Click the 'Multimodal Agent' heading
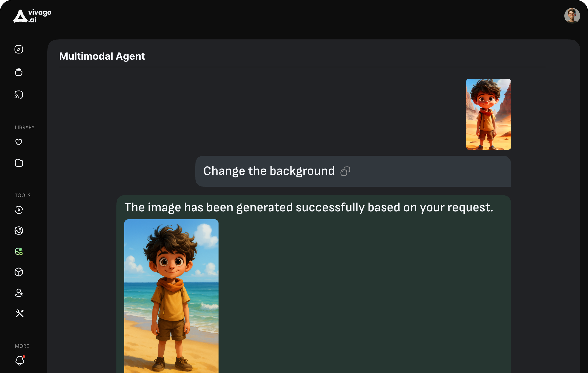 pyautogui.click(x=102, y=56)
